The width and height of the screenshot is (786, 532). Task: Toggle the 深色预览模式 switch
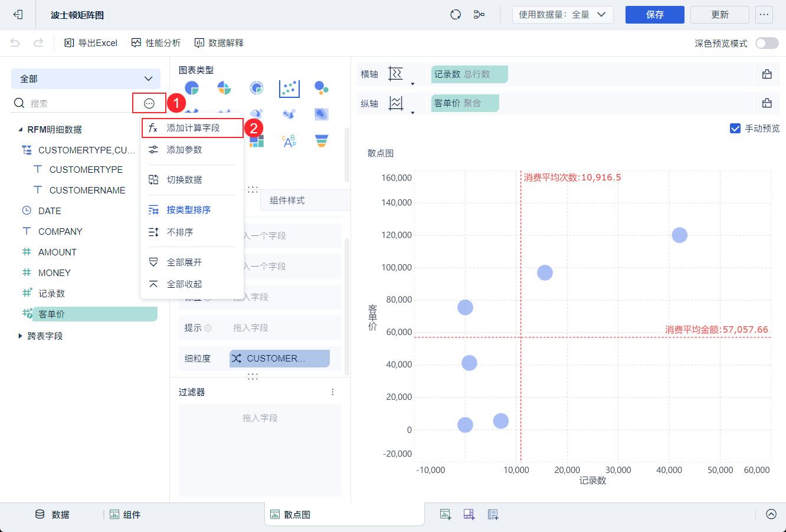tap(767, 43)
